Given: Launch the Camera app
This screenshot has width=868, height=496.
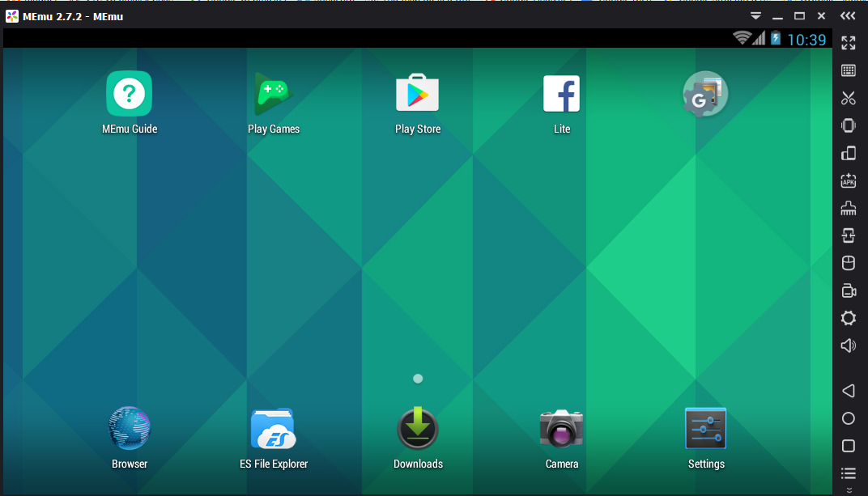Looking at the screenshot, I should 561,428.
